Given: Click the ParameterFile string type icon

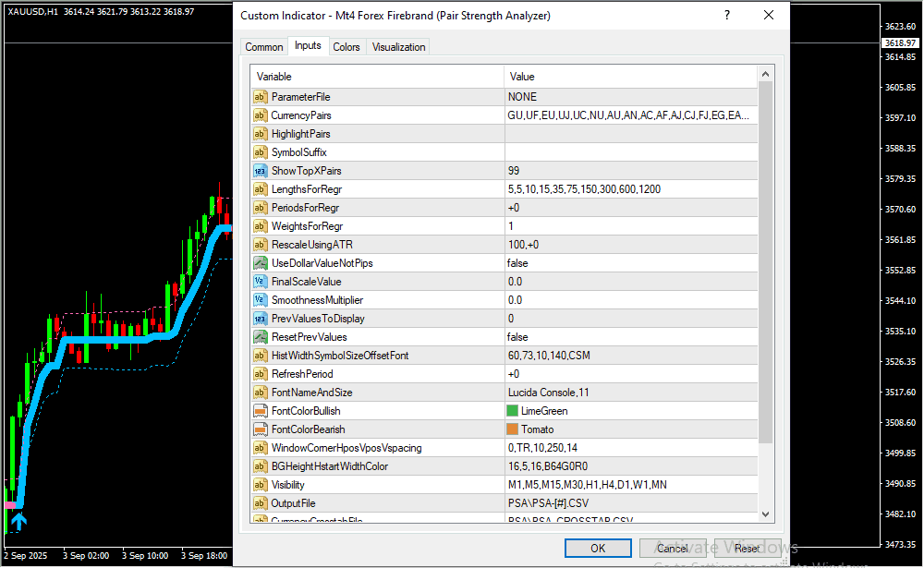Looking at the screenshot, I should coord(260,97).
